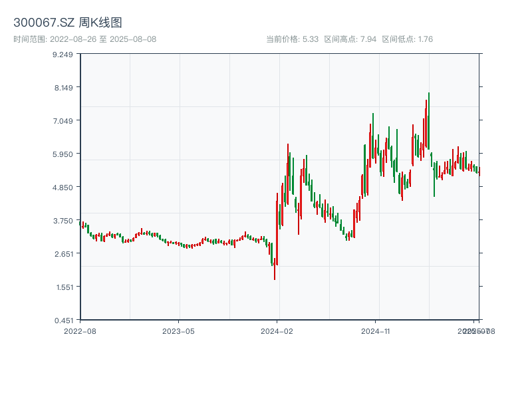Click the chart title 300067.SZ 周K线图

click(68, 23)
